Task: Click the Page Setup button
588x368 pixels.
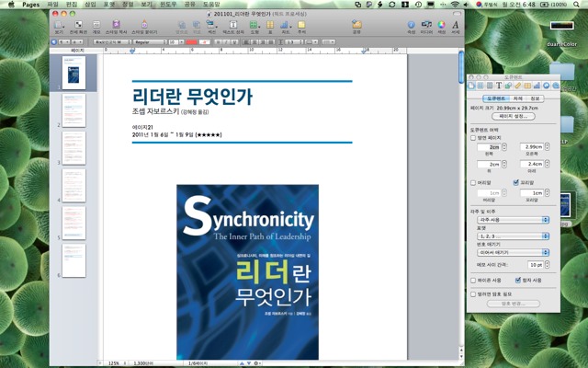Action: (513, 117)
